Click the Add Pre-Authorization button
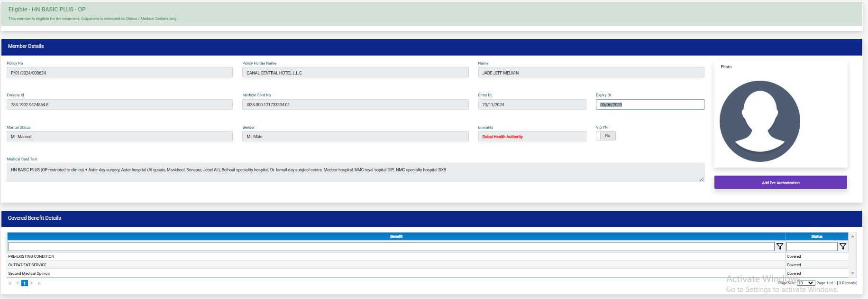 point(780,183)
